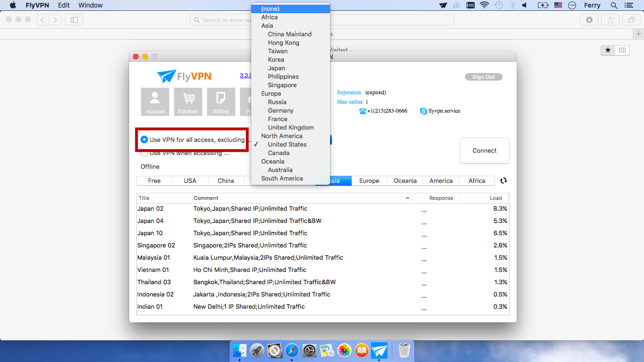644x362 pixels.
Task: Open the Account section icon
Action: pos(155,102)
